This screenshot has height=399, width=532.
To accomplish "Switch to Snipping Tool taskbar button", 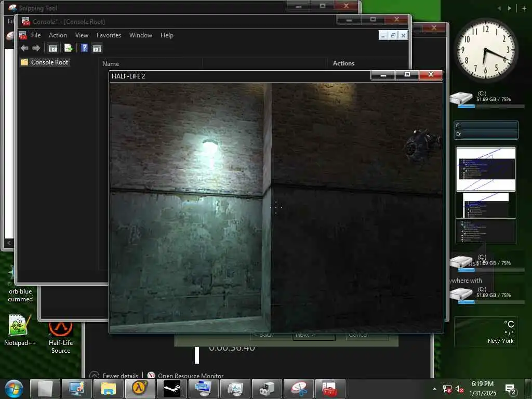I will pyautogui.click(x=299, y=389).
